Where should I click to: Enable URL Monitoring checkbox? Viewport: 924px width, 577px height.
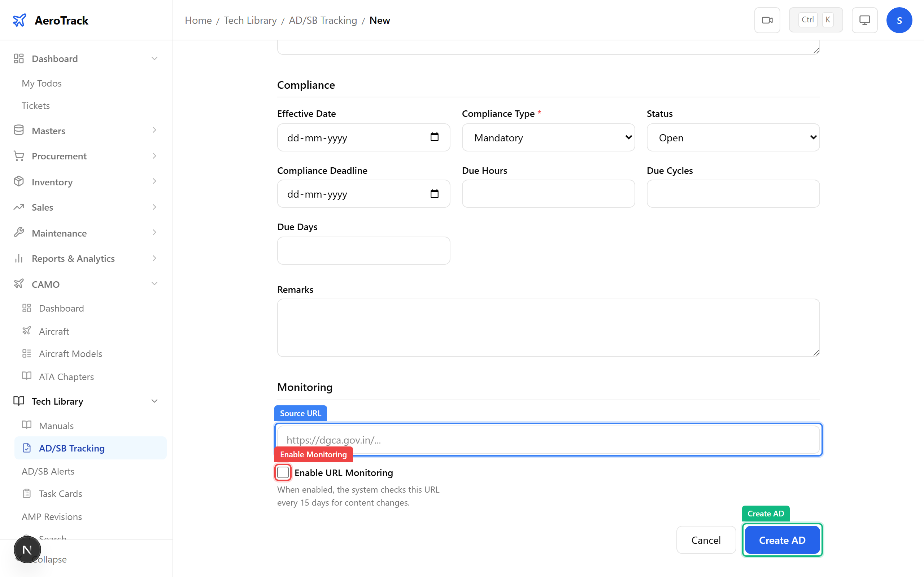[283, 472]
